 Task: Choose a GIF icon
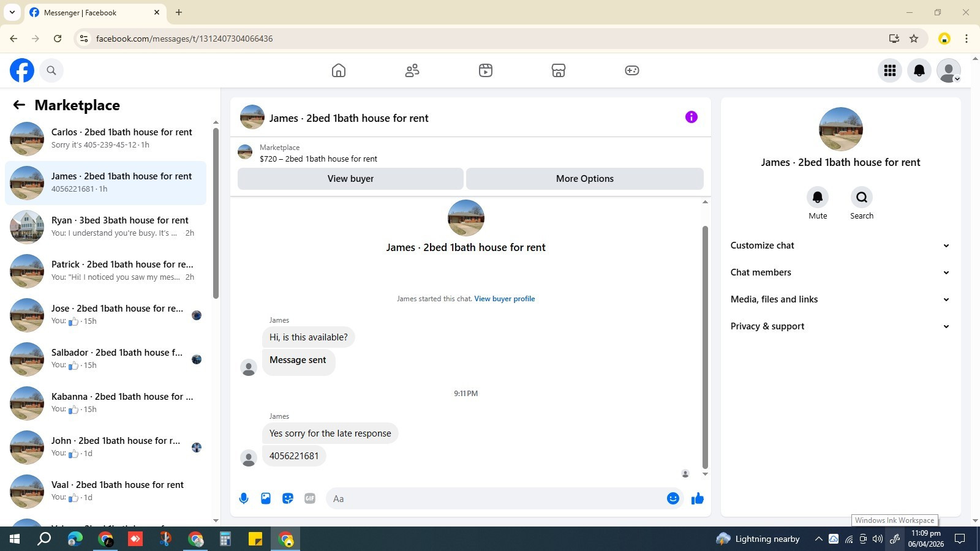tap(310, 498)
